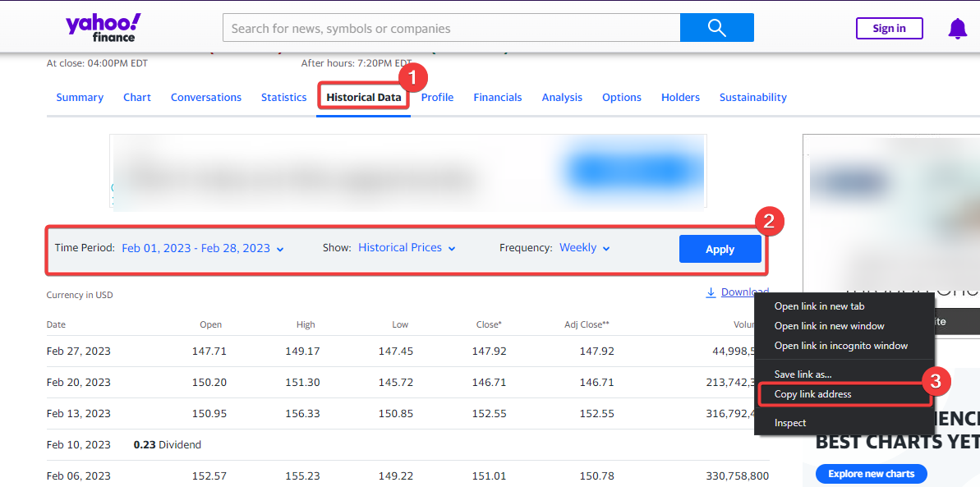This screenshot has width=980, height=487.
Task: Open the Chart tab
Action: tap(137, 97)
